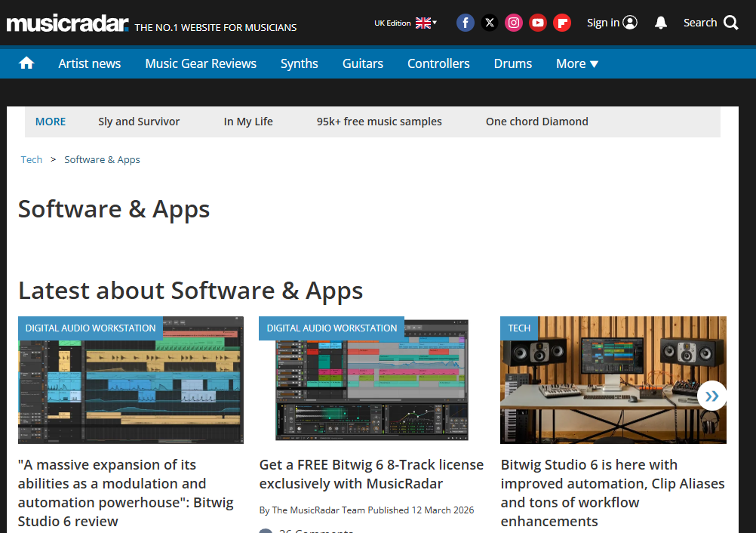Open the Synths menu item
Image resolution: width=756 pixels, height=533 pixels.
(x=300, y=63)
